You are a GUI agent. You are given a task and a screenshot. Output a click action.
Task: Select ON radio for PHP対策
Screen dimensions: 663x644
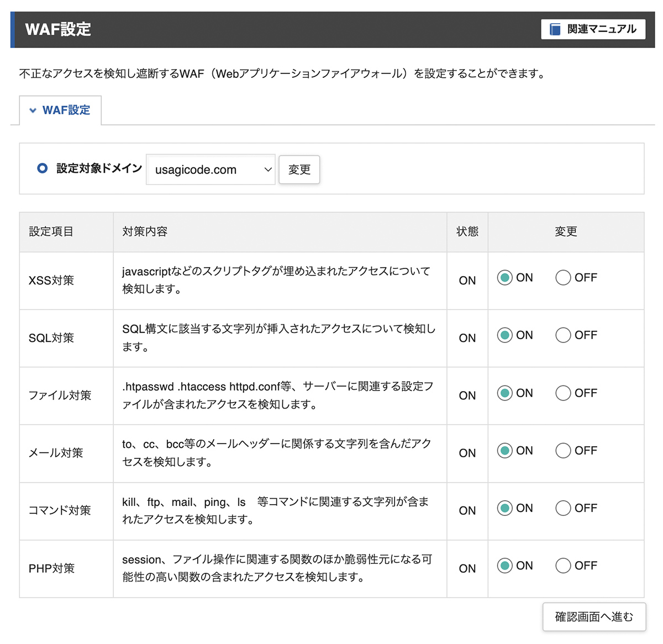(504, 566)
